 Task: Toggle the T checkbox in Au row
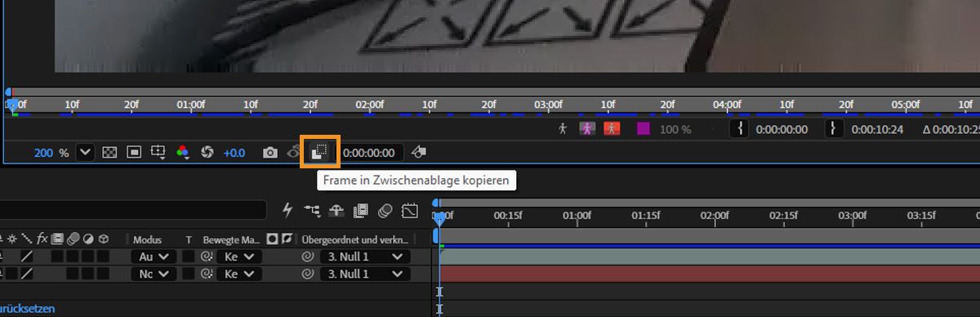[x=189, y=257]
